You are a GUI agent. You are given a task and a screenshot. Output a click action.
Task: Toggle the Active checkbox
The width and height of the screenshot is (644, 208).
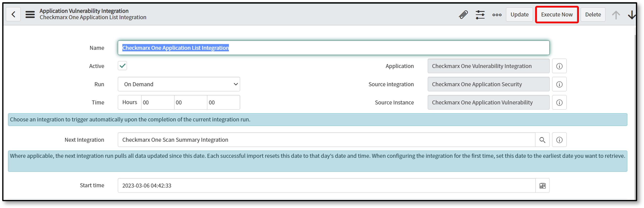point(122,66)
